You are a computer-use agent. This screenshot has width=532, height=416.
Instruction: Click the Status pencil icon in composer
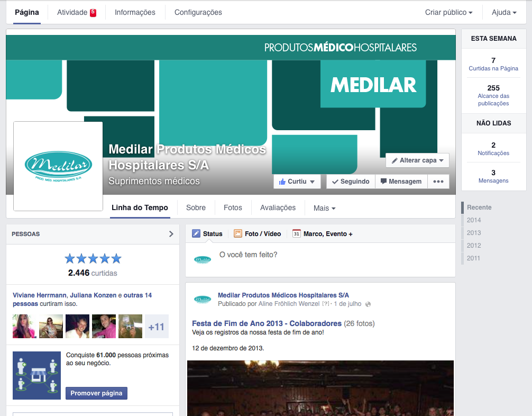tap(196, 233)
